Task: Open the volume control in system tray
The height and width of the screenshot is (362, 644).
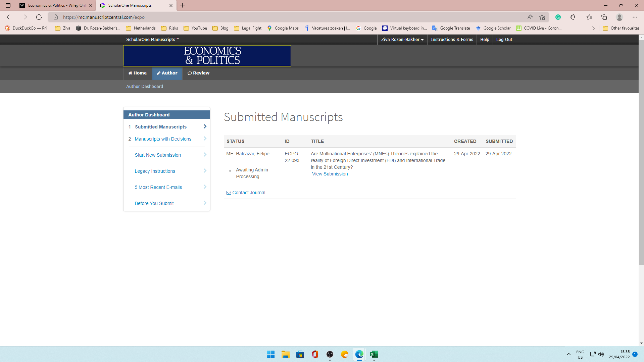Action: click(601, 354)
